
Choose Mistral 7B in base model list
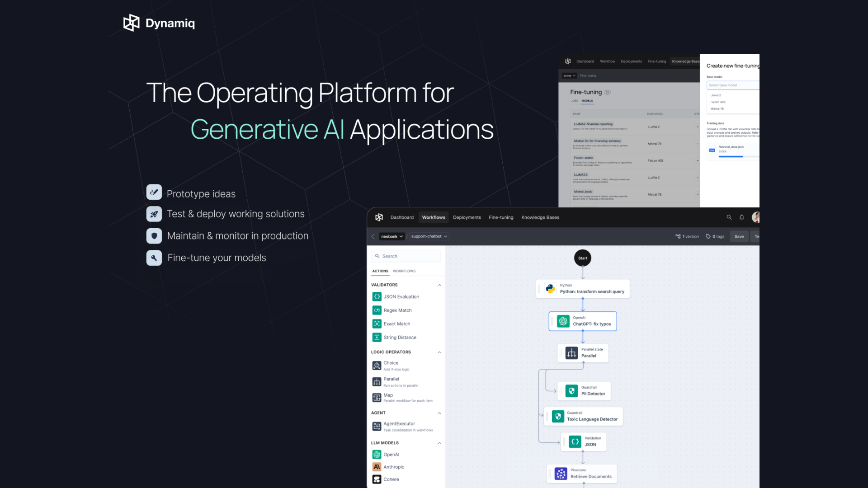click(717, 109)
